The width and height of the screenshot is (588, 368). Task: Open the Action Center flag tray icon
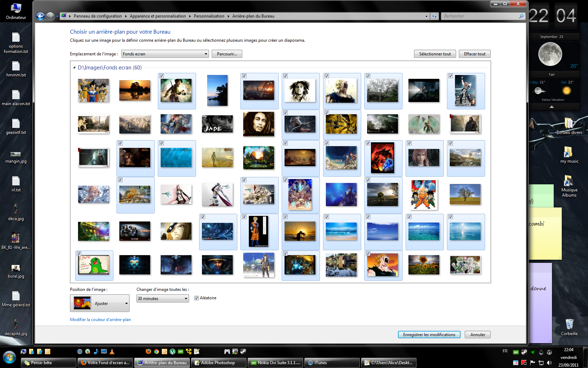(533, 363)
